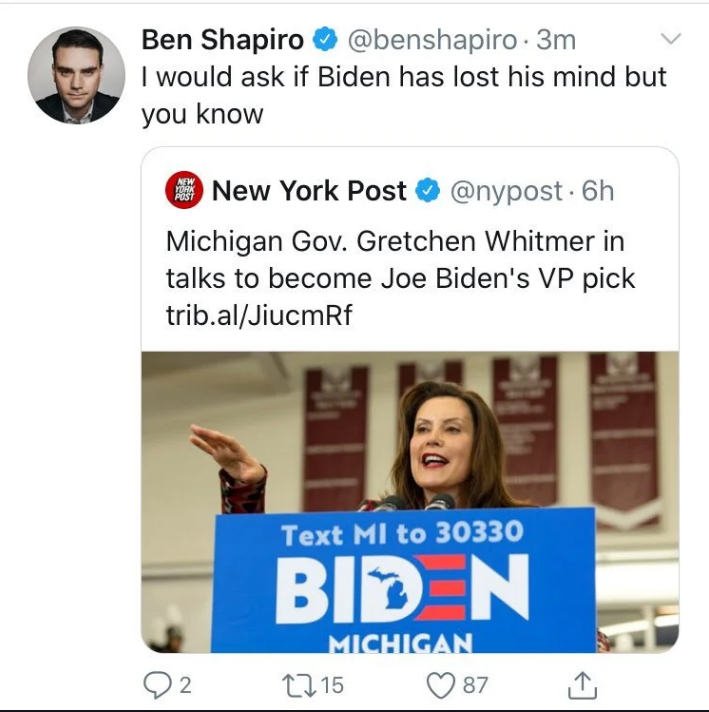This screenshot has width=709, height=712.
Task: Open the New York Post account name
Action: coord(309,190)
